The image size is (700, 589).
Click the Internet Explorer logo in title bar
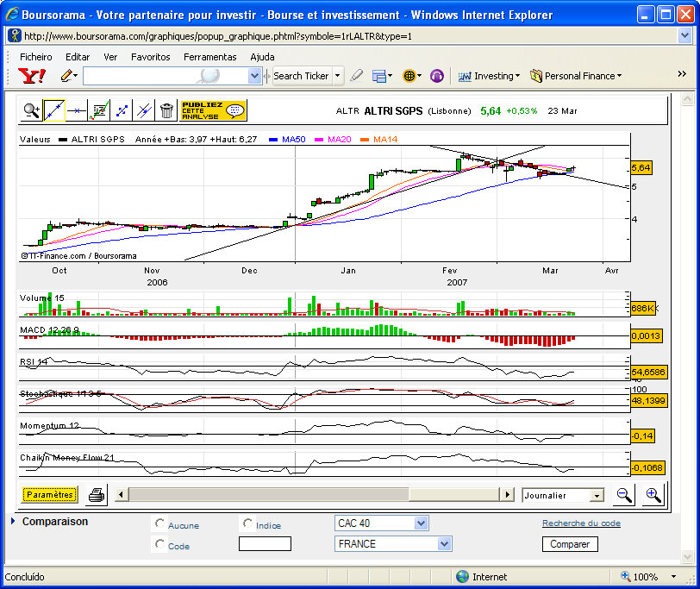tap(12, 15)
